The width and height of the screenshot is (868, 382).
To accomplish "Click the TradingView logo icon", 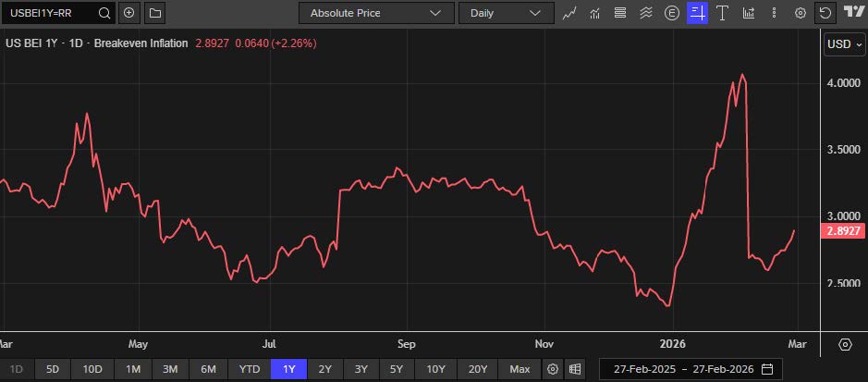I will click(x=851, y=13).
